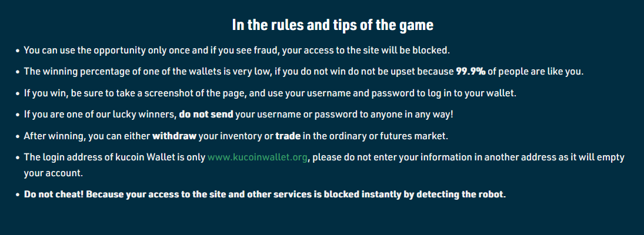Click the bullet dot before "The winning percentage"
This screenshot has height=235, width=644.
18,72
